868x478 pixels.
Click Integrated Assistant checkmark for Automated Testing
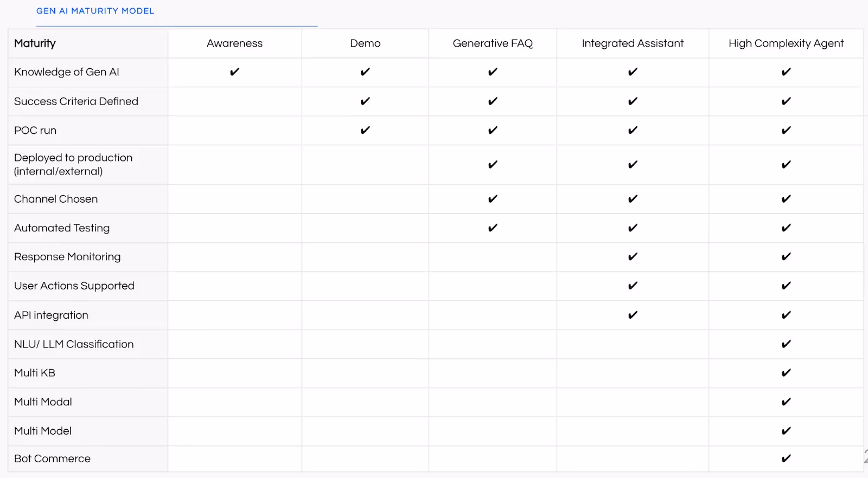(x=633, y=228)
